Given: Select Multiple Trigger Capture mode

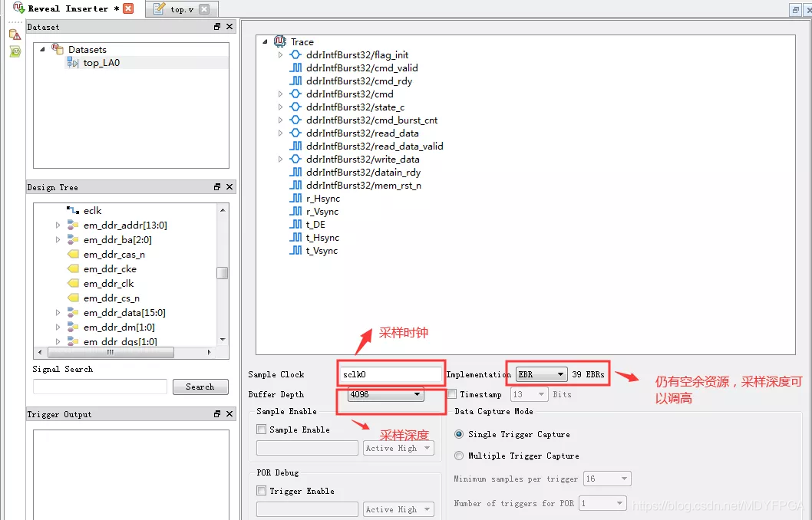Looking at the screenshot, I should pyautogui.click(x=459, y=456).
